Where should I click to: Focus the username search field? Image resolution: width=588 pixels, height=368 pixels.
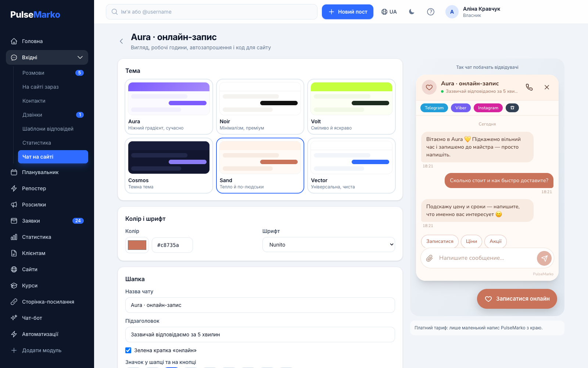[212, 12]
